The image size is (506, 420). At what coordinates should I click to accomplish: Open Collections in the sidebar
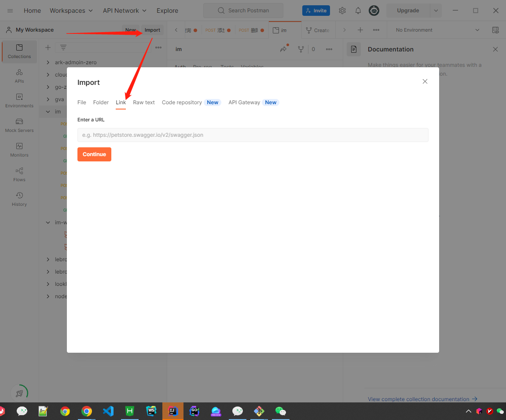pyautogui.click(x=19, y=51)
